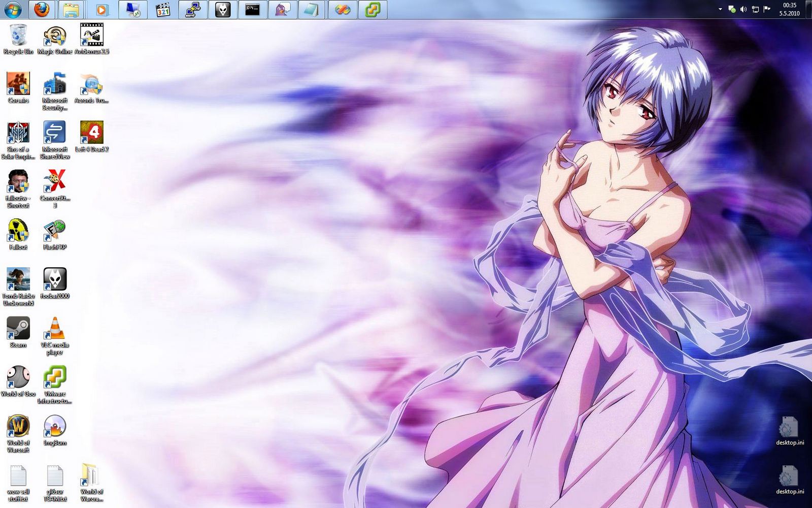812x508 pixels.
Task: Start World of Warcraft from the desktop
Action: (x=18, y=426)
